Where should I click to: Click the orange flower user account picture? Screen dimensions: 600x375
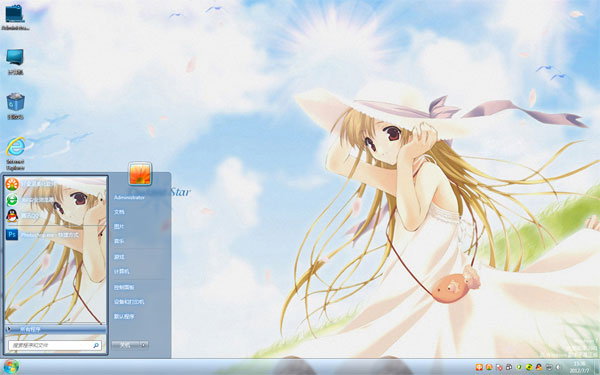click(x=140, y=173)
